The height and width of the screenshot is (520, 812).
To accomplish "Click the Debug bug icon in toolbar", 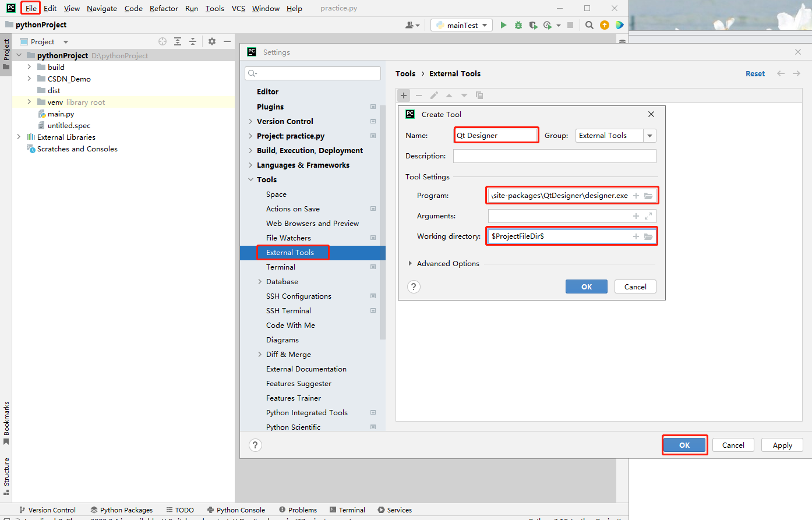I will 518,25.
